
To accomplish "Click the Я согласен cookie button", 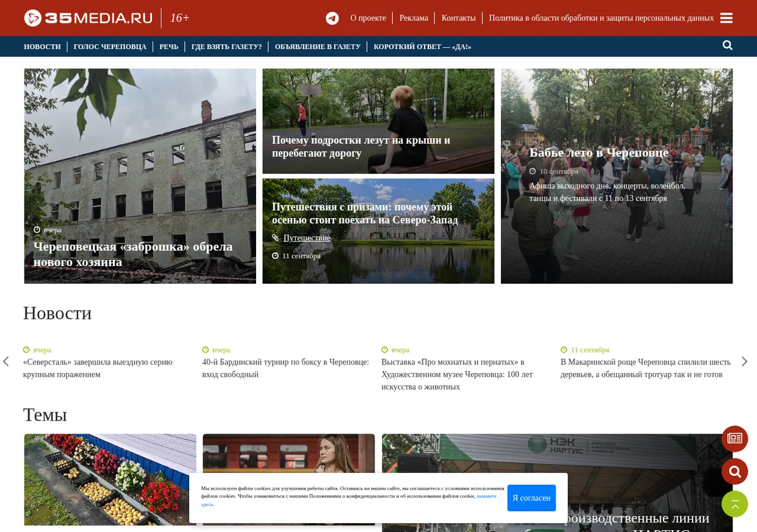I will pyautogui.click(x=531, y=498).
